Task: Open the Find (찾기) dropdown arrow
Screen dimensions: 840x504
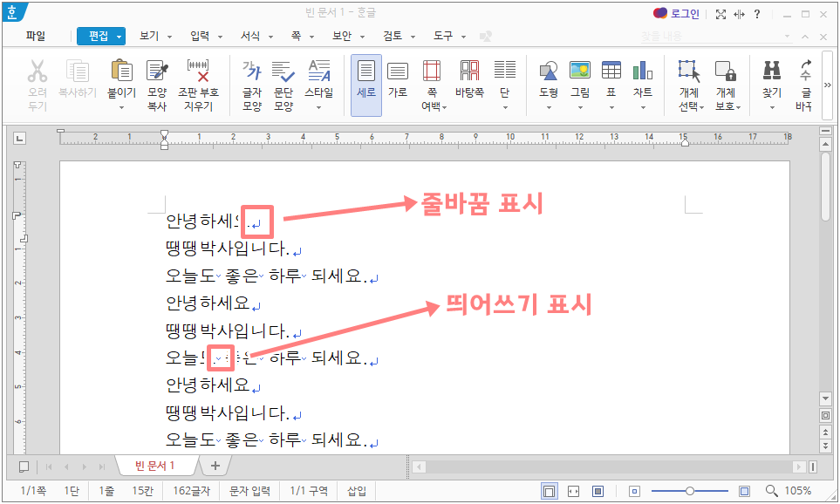Action: tap(772, 107)
